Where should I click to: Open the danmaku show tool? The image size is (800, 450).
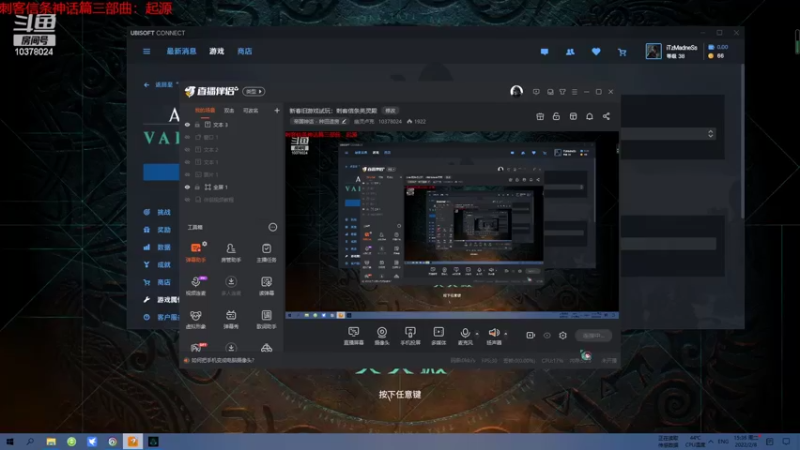pos(231,319)
